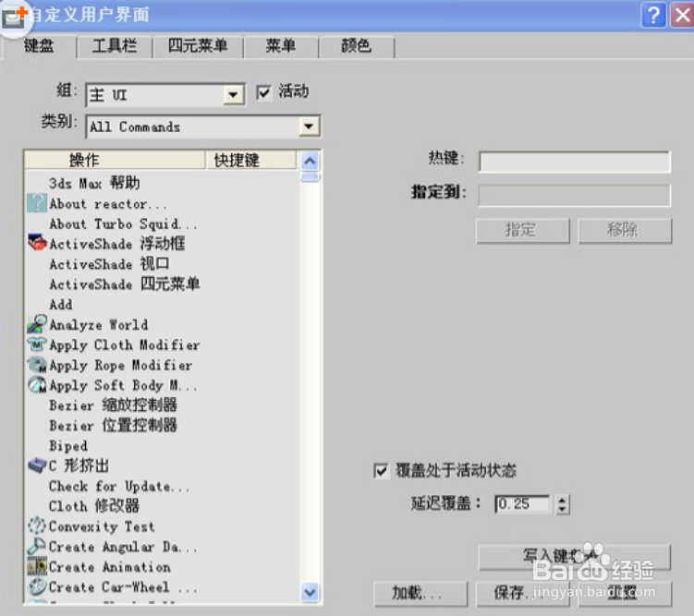The width and height of the screenshot is (694, 616).
Task: Click the Create Car-Wheel icon
Action: coord(37,586)
